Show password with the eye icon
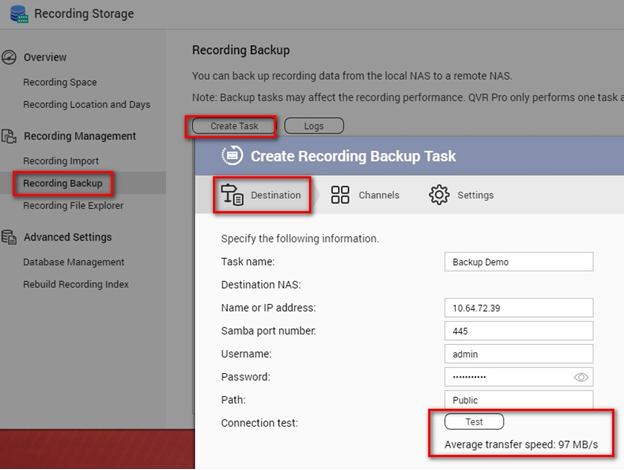Viewport: 624px width, 470px height. [x=581, y=377]
